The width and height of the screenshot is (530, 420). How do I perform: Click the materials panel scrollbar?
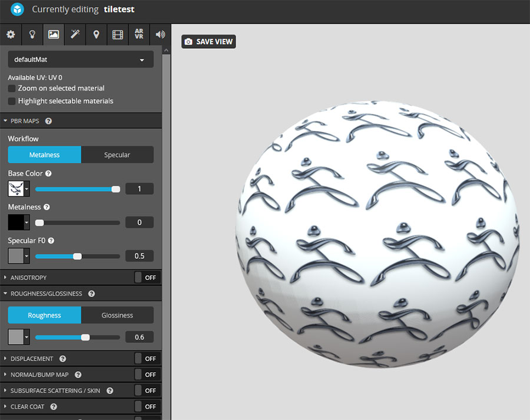tap(166, 236)
